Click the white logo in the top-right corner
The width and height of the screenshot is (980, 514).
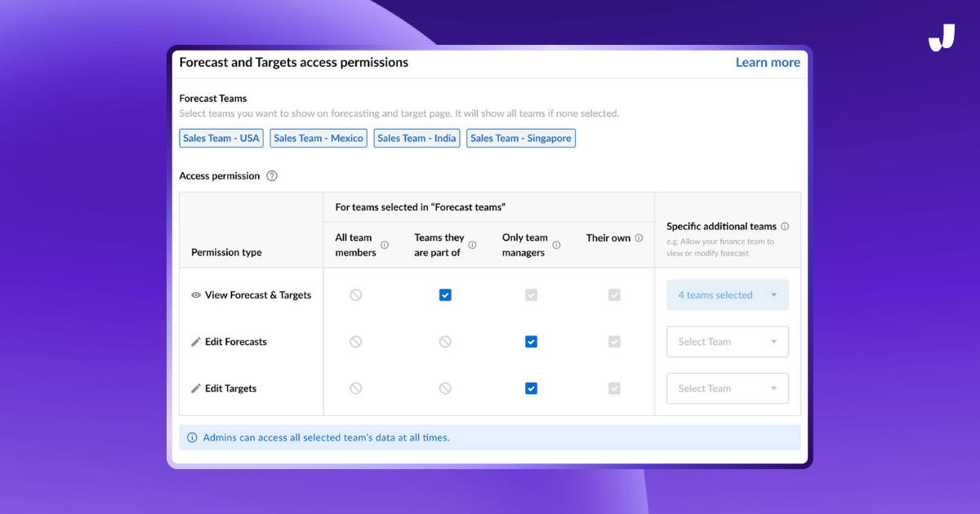click(942, 37)
